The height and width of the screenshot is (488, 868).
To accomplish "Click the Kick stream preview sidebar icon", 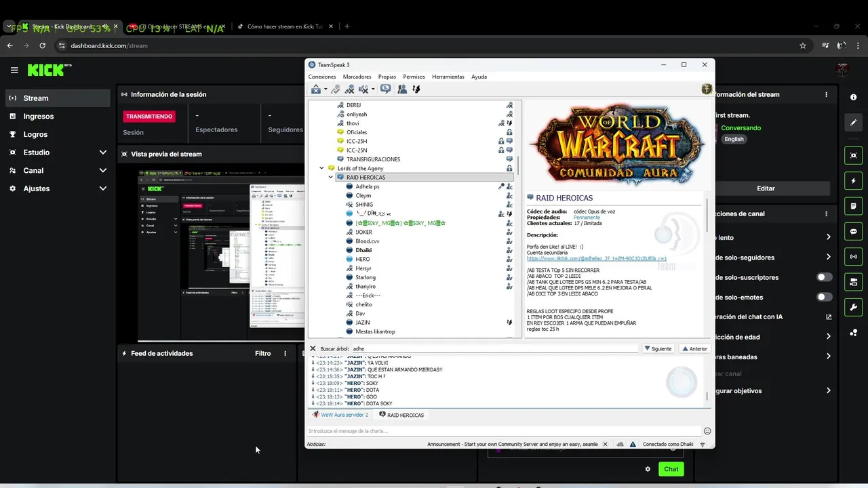I will point(853,155).
